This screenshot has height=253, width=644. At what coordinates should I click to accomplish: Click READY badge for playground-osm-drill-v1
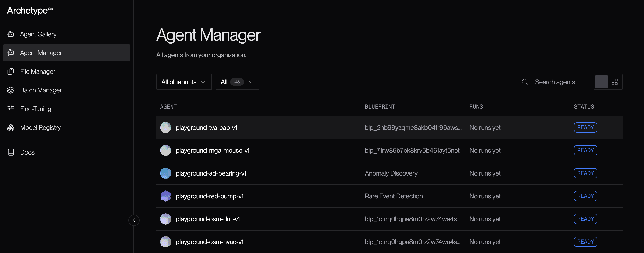[585, 219]
